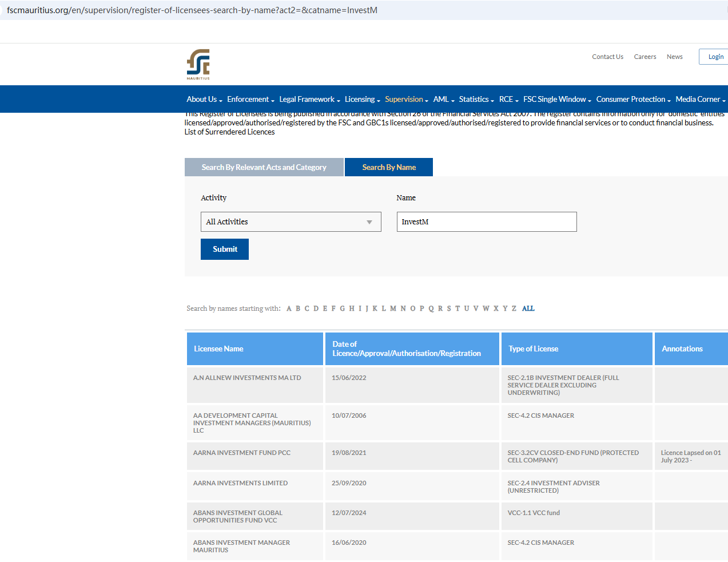
Task: Filter names starting with letter A
Action: pos(289,308)
